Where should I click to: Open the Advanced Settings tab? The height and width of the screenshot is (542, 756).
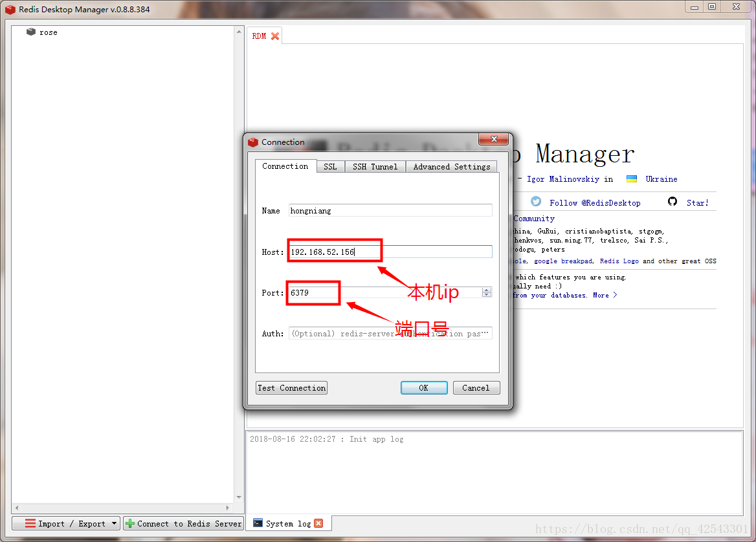click(x=452, y=167)
